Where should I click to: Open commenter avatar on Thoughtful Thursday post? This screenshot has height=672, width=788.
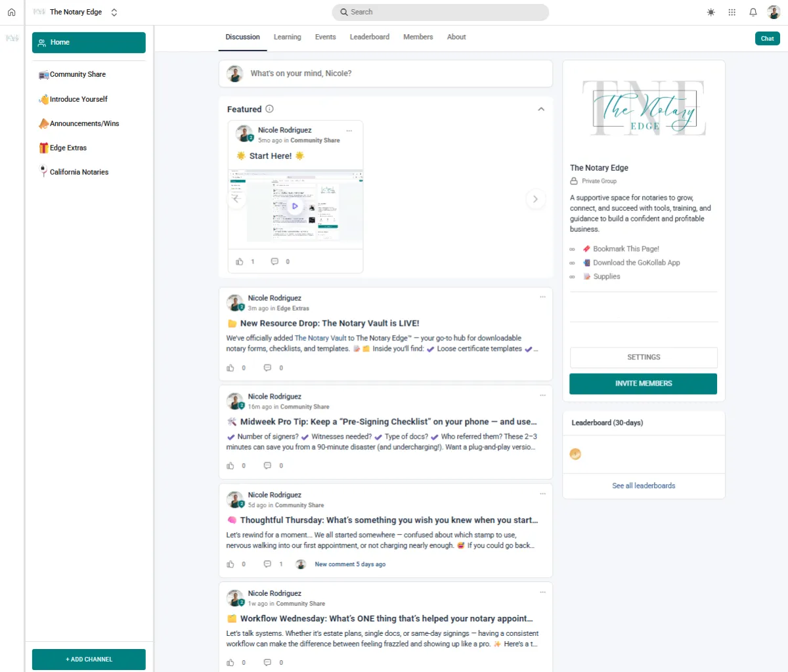pyautogui.click(x=301, y=564)
